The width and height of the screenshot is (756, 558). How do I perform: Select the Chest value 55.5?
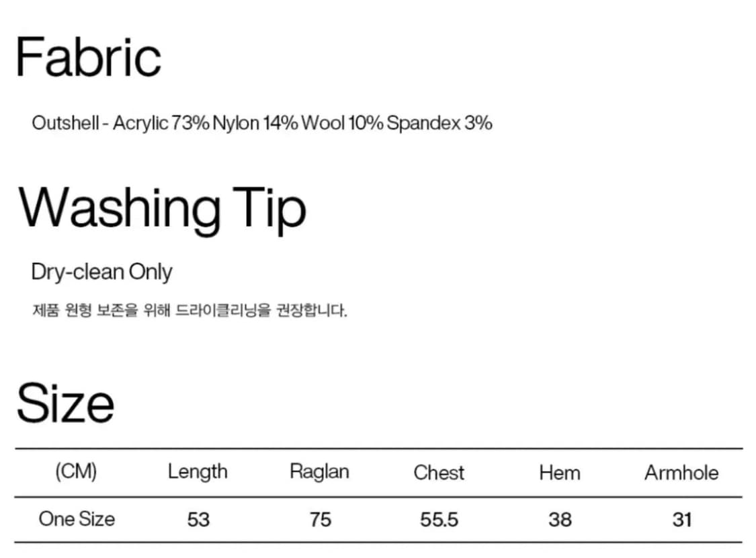[439, 520]
